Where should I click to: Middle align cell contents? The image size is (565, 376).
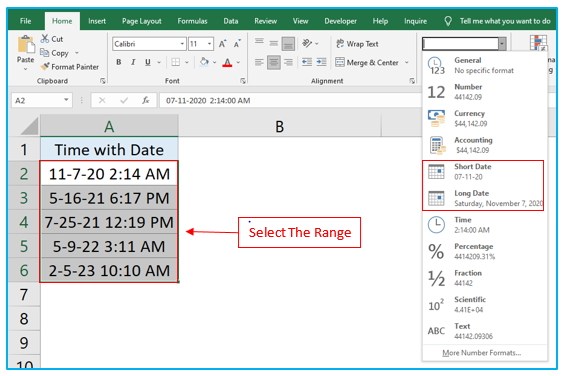point(273,44)
